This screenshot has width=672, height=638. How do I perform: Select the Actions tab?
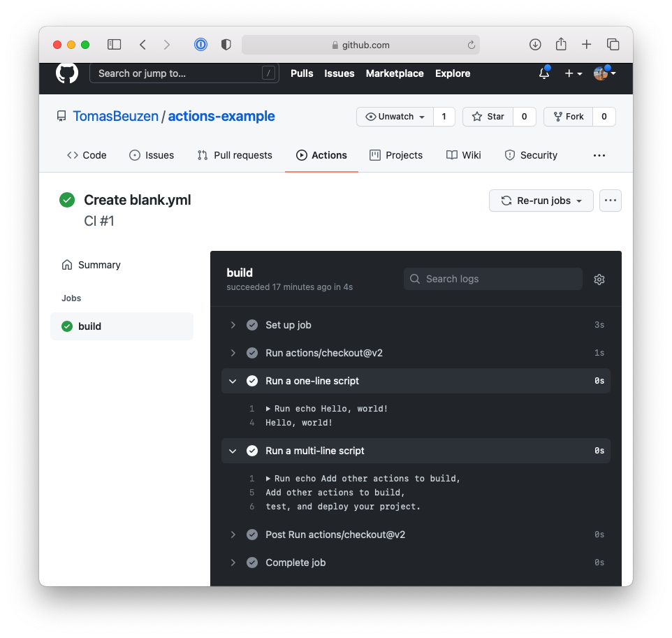[321, 155]
